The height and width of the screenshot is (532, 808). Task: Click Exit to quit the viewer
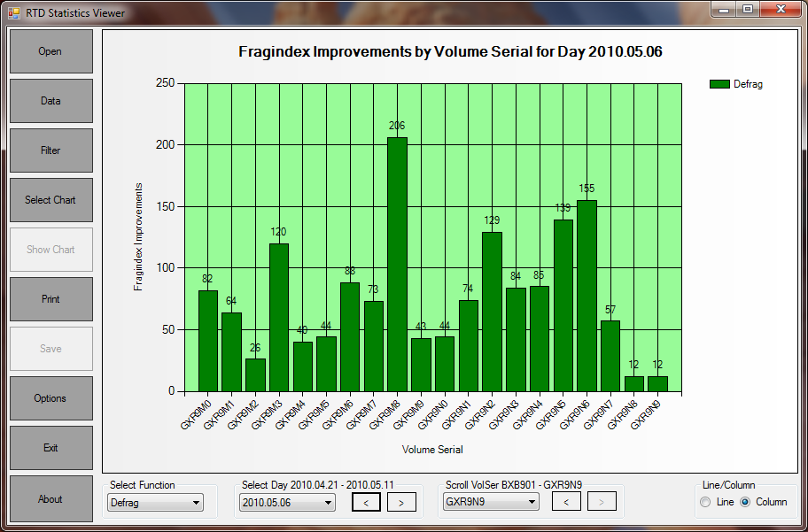(x=50, y=448)
